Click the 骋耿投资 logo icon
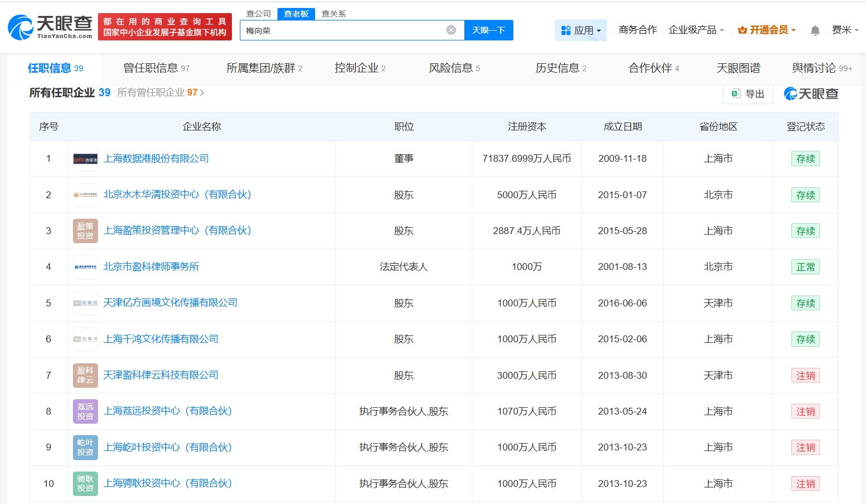The image size is (866, 504). tap(85, 483)
